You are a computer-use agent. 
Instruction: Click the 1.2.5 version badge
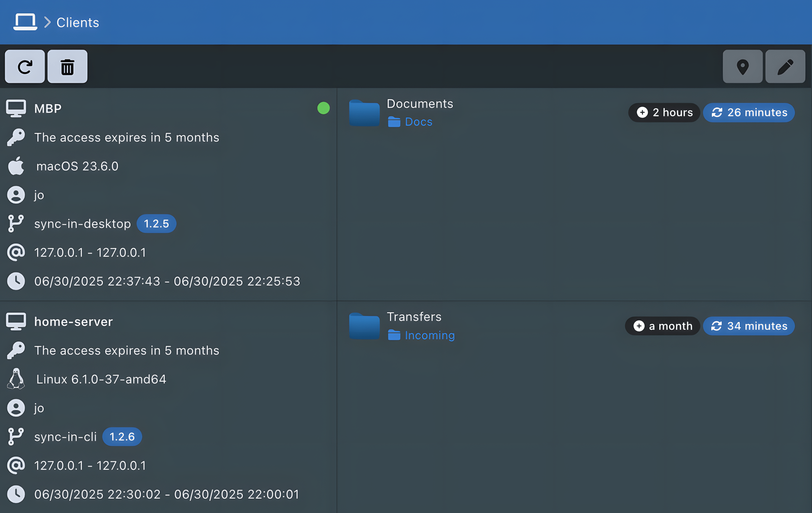click(x=156, y=224)
